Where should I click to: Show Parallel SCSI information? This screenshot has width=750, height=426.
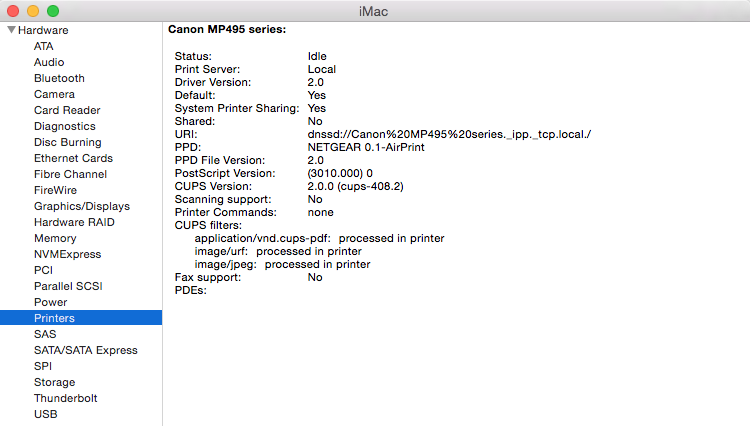tap(68, 286)
